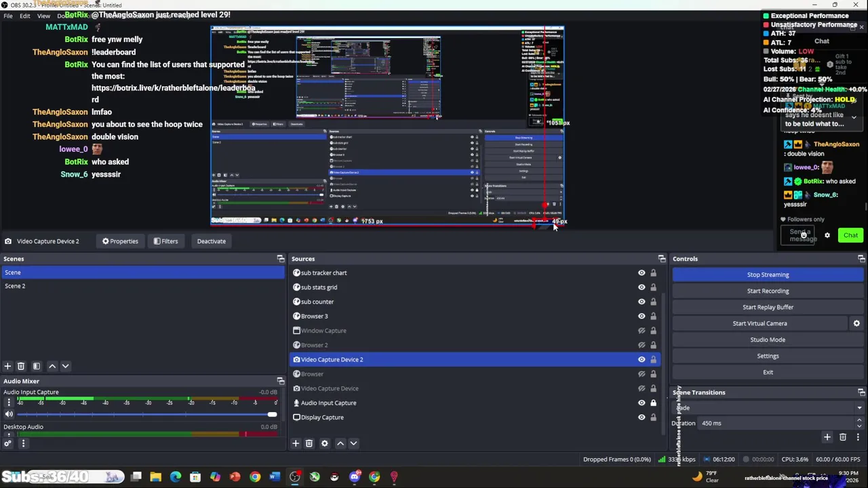Enter Studio Mode

point(768,340)
